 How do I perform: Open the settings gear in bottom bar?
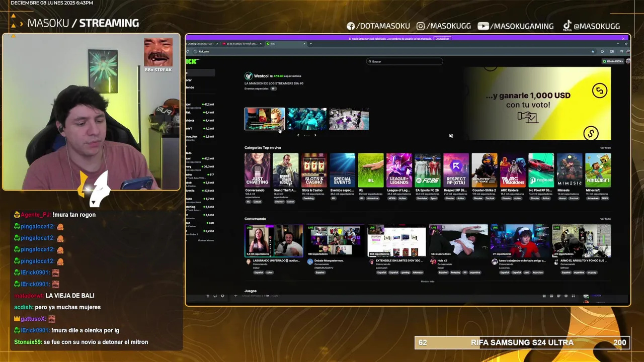[x=222, y=296]
